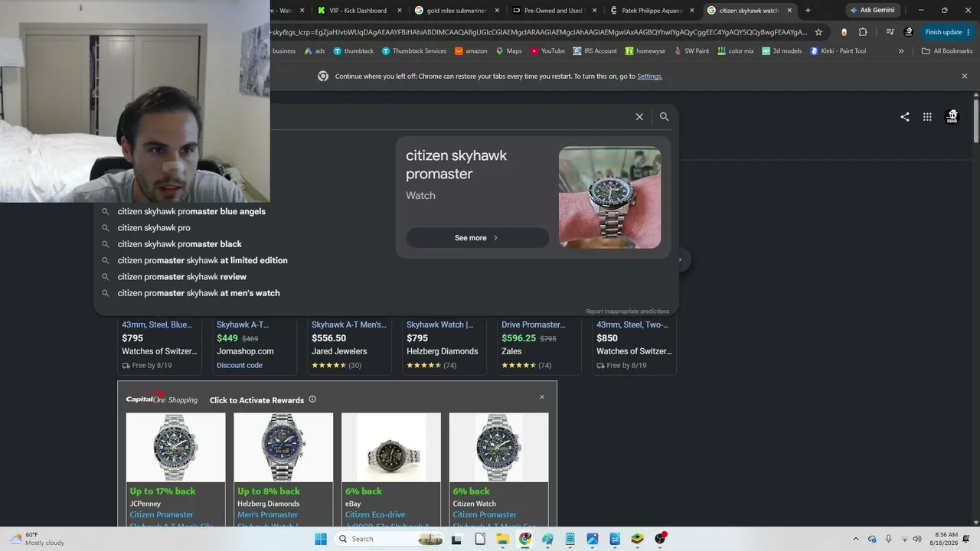This screenshot has height=551, width=980.
Task: Open the amazon bookmark
Action: [471, 51]
